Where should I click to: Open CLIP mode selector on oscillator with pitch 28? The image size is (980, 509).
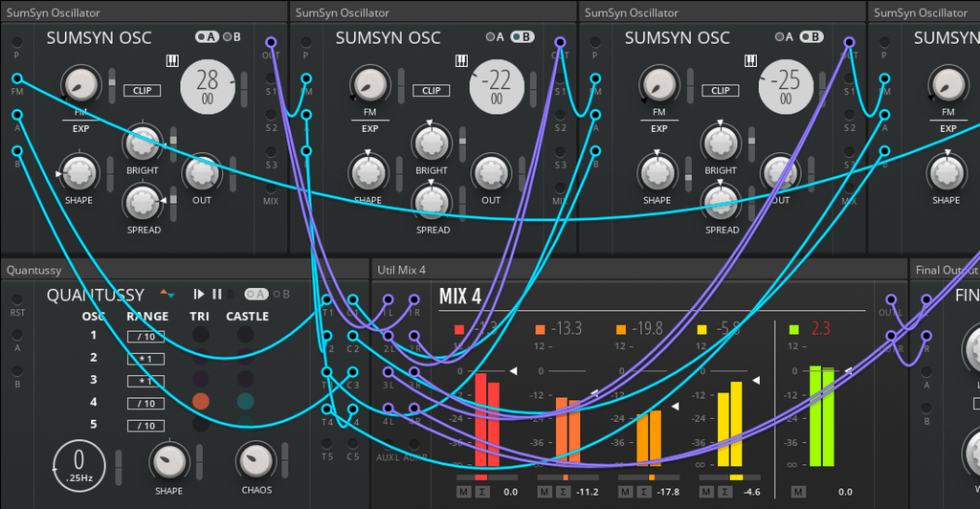142,91
